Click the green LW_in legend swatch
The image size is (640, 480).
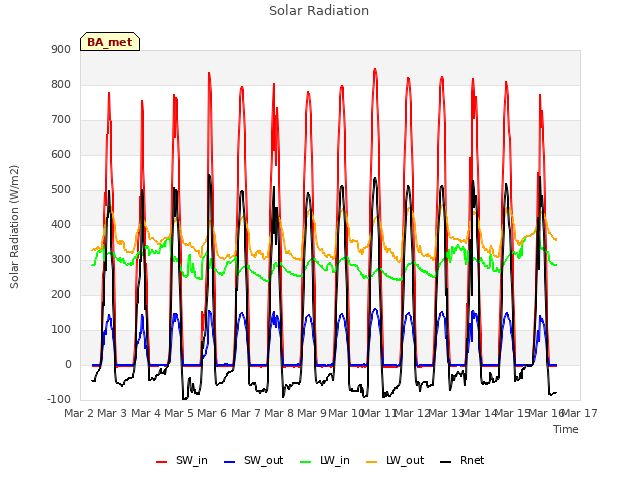point(306,462)
